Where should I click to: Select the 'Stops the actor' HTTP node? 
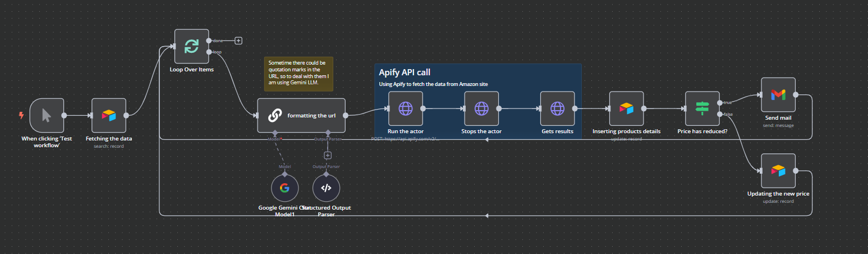click(x=481, y=108)
